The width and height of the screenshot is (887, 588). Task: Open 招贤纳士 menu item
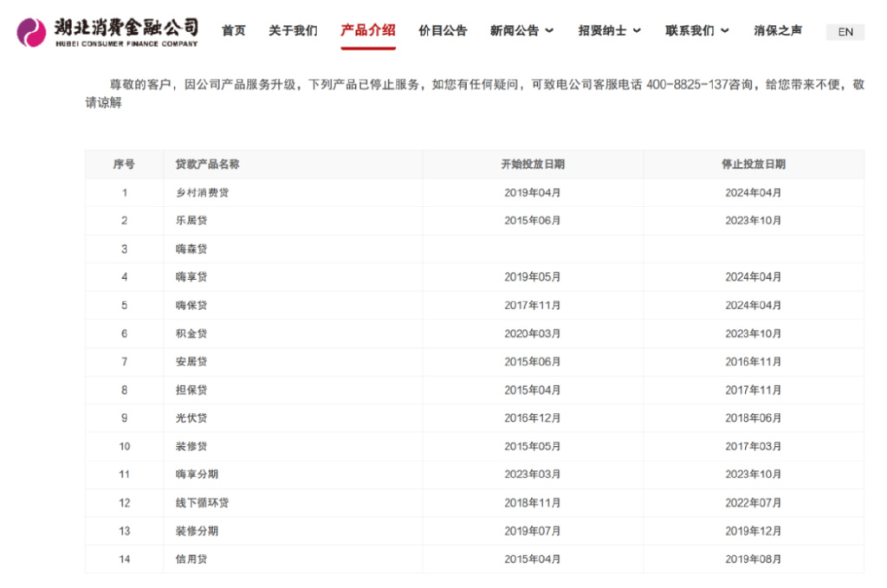(602, 30)
